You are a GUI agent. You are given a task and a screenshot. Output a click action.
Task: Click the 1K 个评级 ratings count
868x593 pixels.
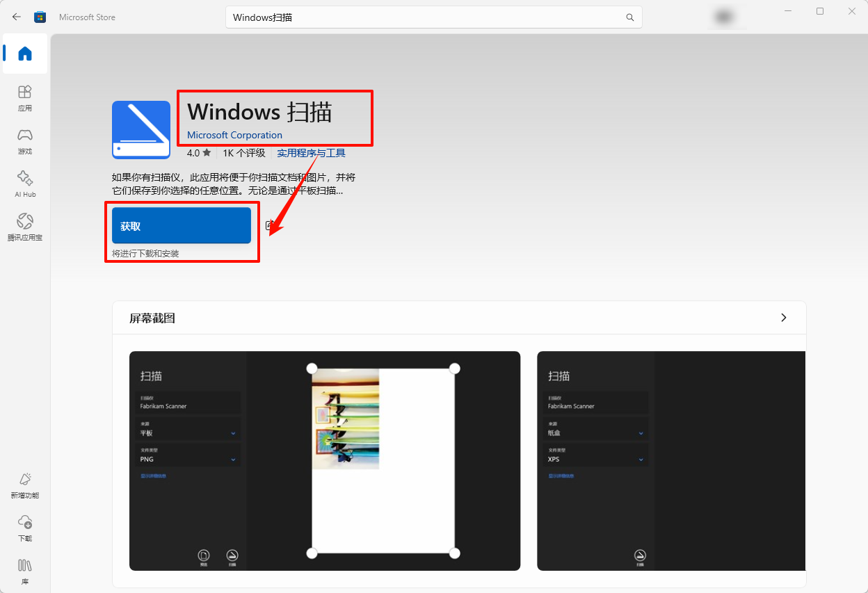point(243,153)
